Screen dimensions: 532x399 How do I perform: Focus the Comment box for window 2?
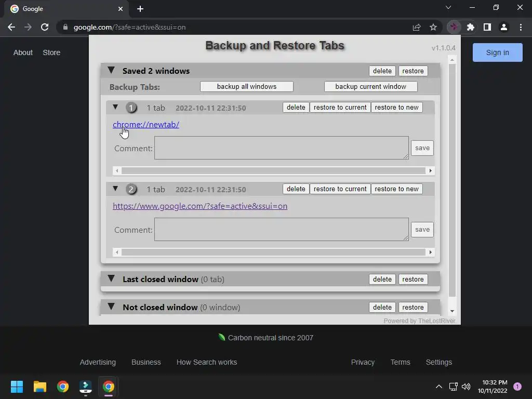tap(281, 229)
